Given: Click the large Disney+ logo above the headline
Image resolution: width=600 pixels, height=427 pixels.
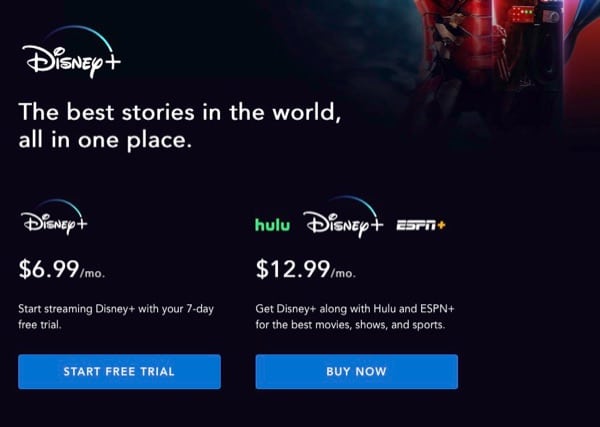Looking at the screenshot, I should click(71, 52).
